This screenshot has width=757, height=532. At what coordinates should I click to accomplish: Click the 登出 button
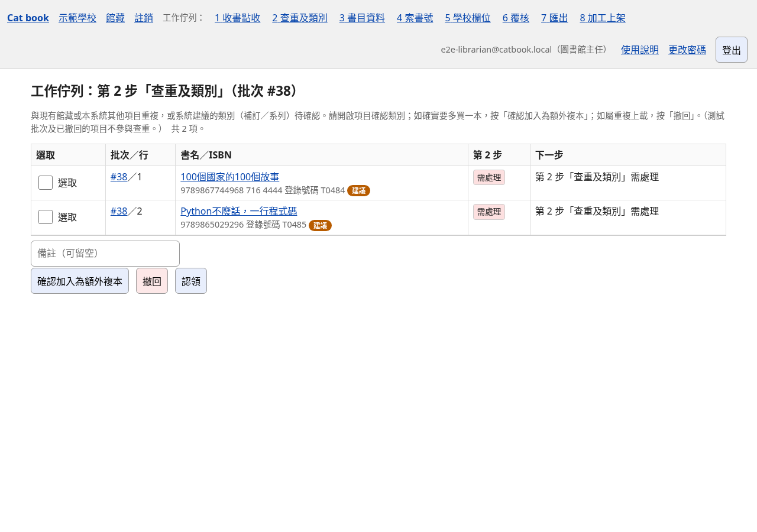[732, 50]
